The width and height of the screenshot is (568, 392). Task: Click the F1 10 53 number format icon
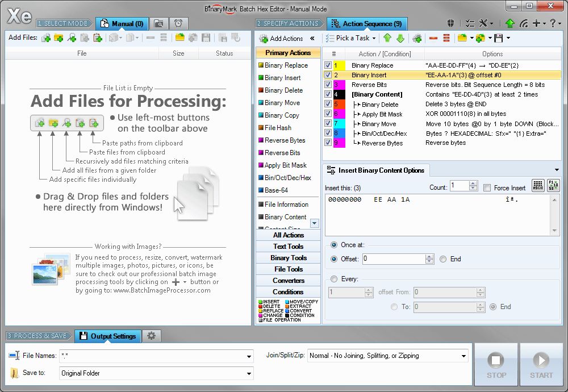(x=553, y=186)
